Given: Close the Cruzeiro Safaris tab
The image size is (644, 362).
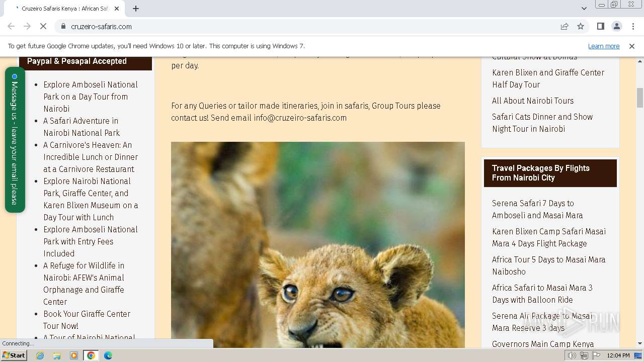Looking at the screenshot, I should click(x=117, y=9).
